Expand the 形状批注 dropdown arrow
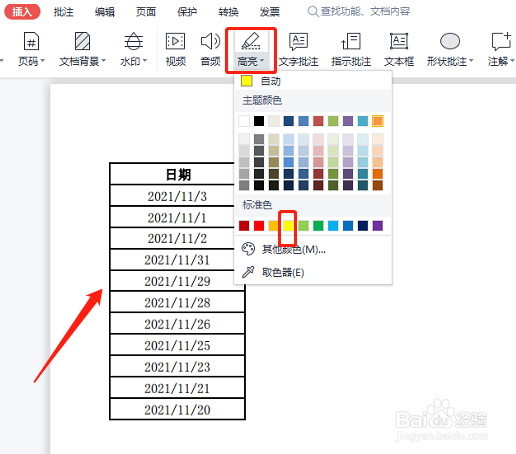 pyautogui.click(x=471, y=61)
